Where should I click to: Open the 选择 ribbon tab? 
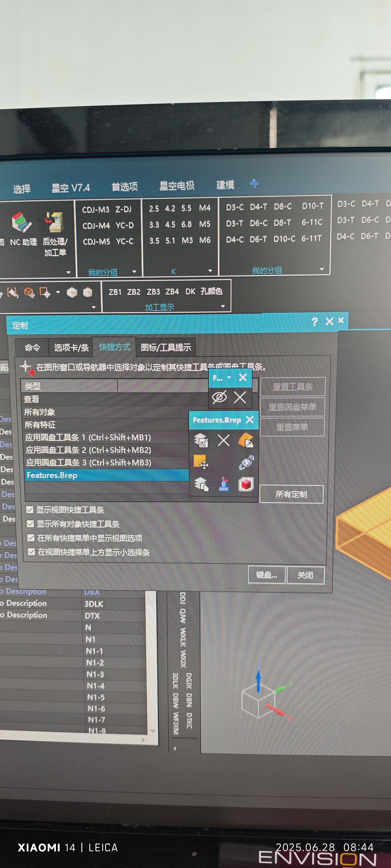(x=22, y=189)
